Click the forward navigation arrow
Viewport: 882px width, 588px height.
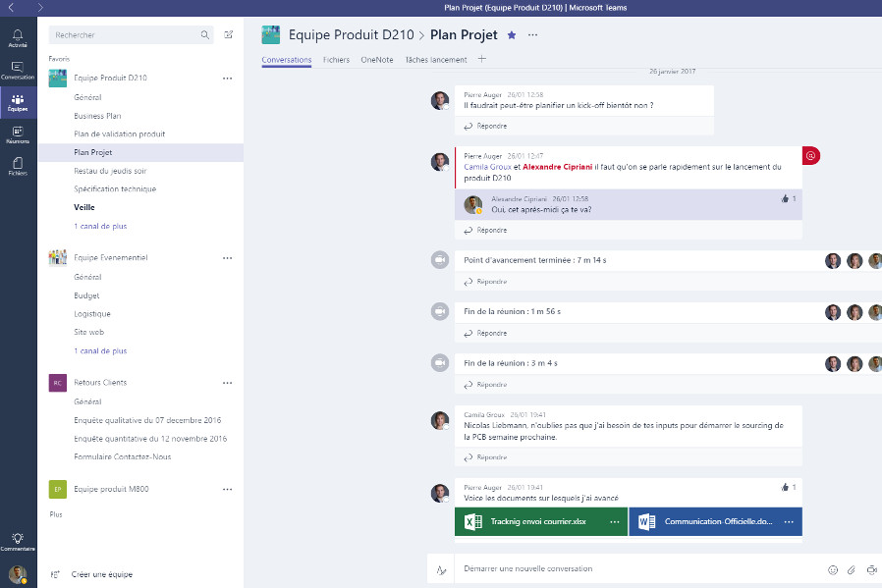pyautogui.click(x=39, y=7)
